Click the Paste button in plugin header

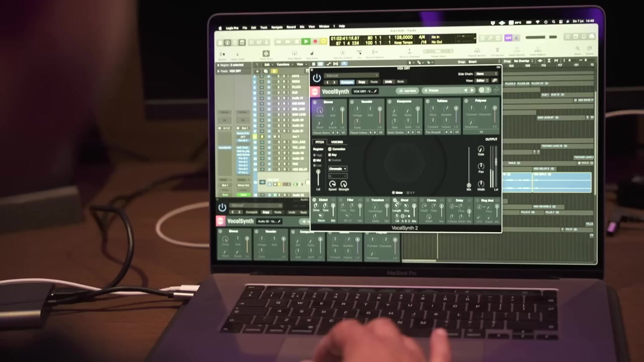(374, 82)
